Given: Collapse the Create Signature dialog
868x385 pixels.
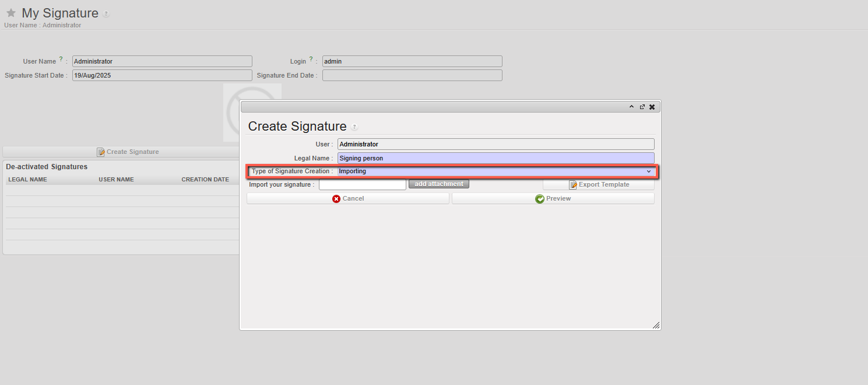Looking at the screenshot, I should 631,107.
